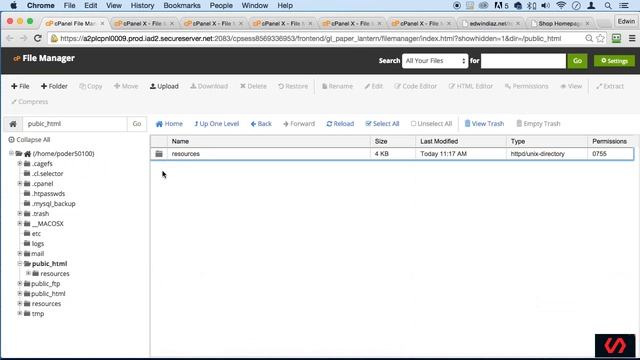Expand the tmp folder
Viewport: 640px width, 360px height.
[20, 313]
